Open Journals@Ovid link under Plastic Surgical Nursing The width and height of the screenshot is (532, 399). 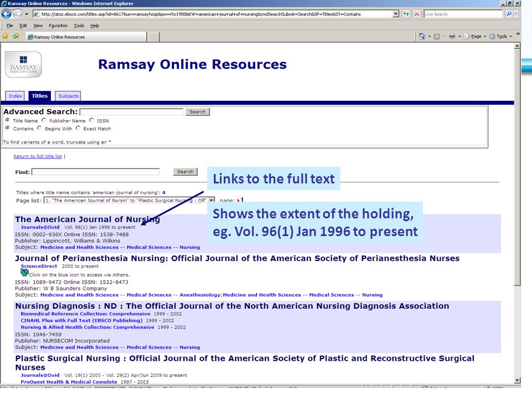[40, 375]
